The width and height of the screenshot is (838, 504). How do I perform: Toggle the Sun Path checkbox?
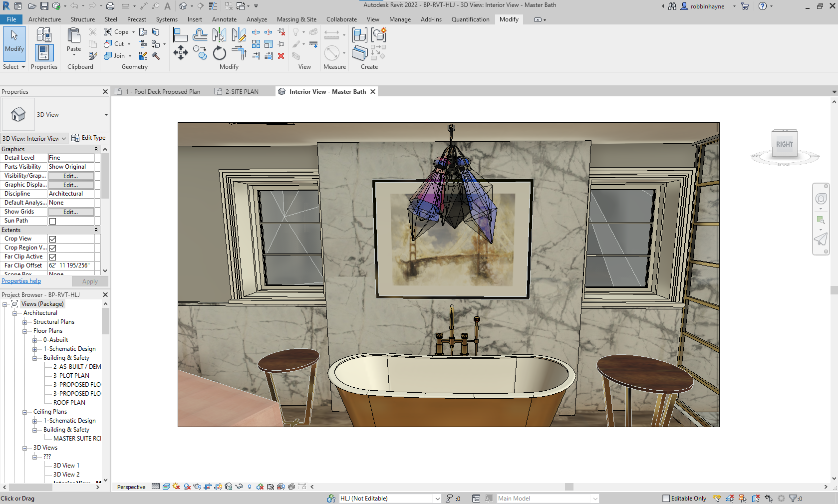[52, 221]
